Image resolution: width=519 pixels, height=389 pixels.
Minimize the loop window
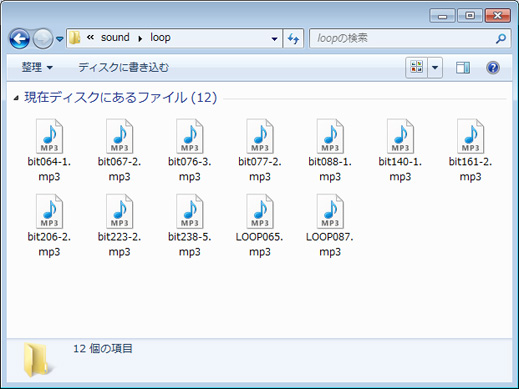pyautogui.click(x=442, y=16)
